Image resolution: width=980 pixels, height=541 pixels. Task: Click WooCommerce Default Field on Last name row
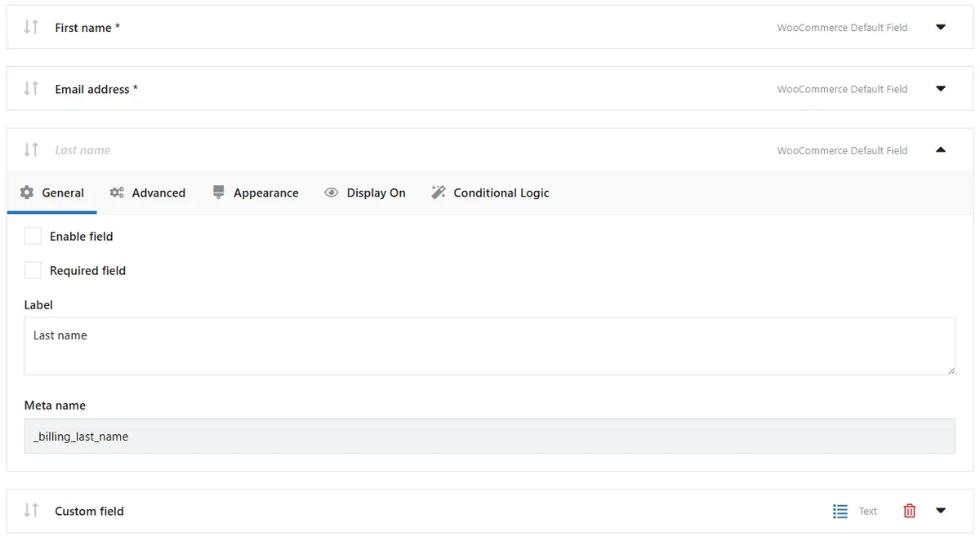pyautogui.click(x=842, y=150)
